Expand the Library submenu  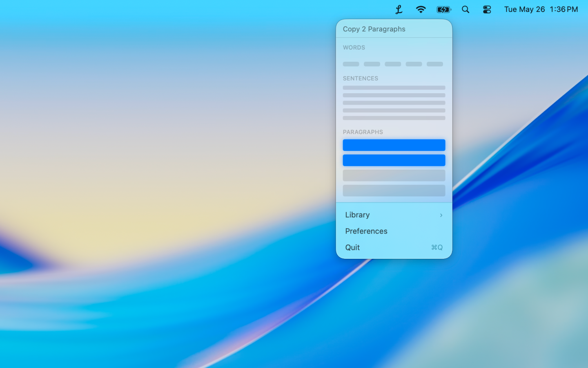point(394,215)
